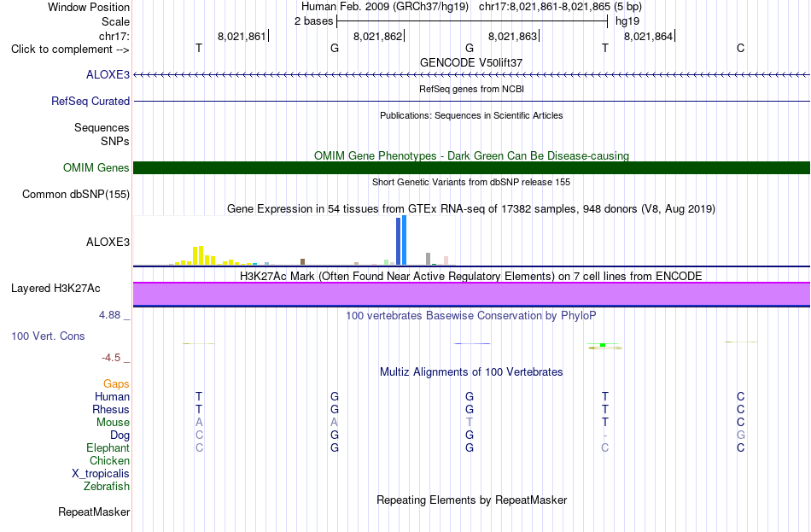Click the Human row C base

pos(741,397)
